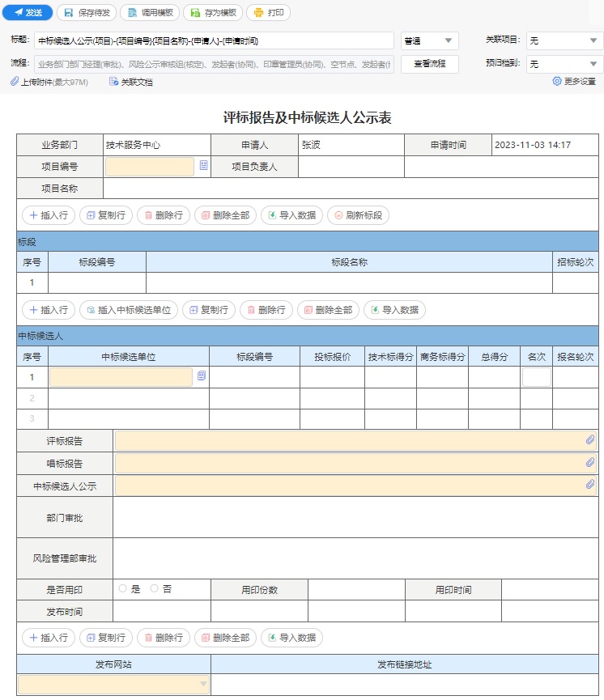
Task: Click the 上传附件(最大97M) link
Action: 54,83
